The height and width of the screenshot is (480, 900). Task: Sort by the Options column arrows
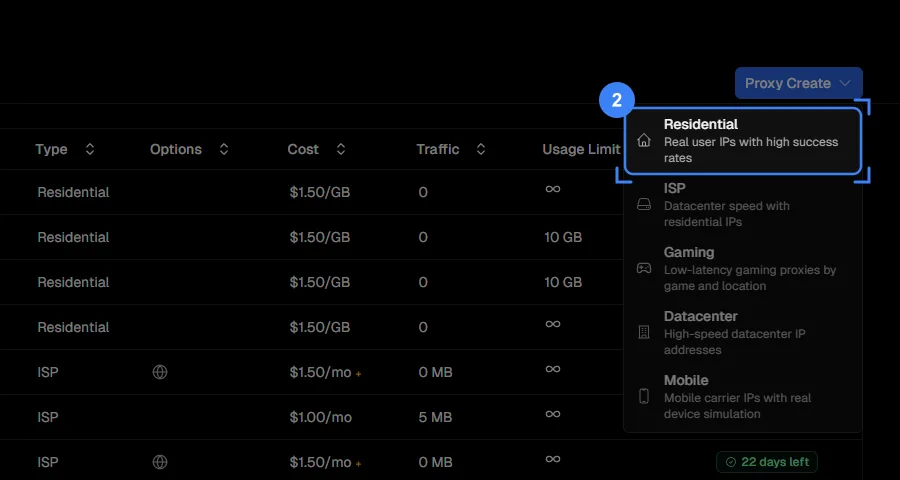[x=224, y=149]
